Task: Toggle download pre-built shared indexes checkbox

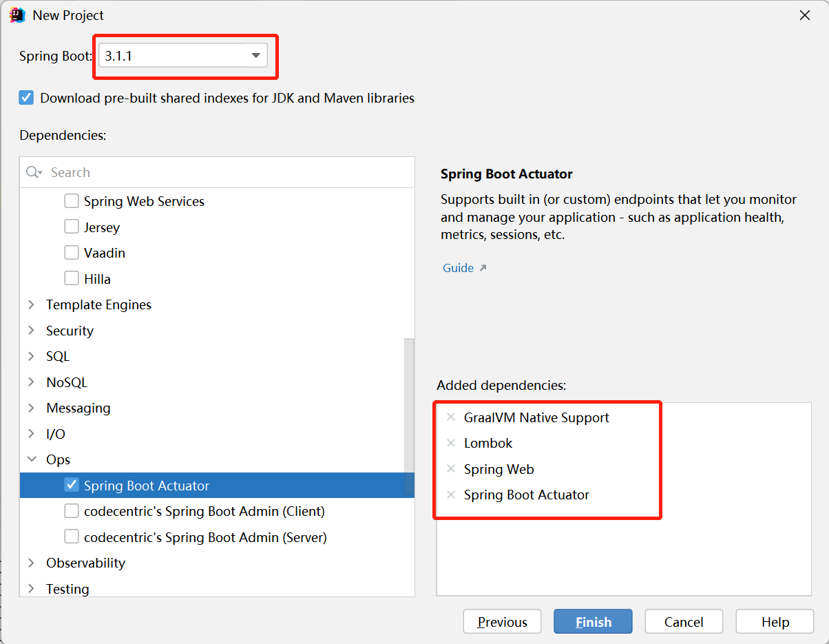Action: pos(26,98)
